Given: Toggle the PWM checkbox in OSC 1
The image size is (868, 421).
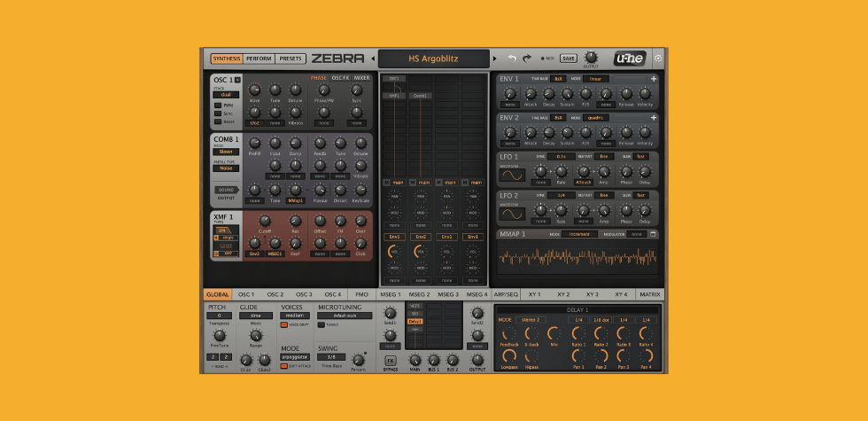Looking at the screenshot, I should coord(217,105).
